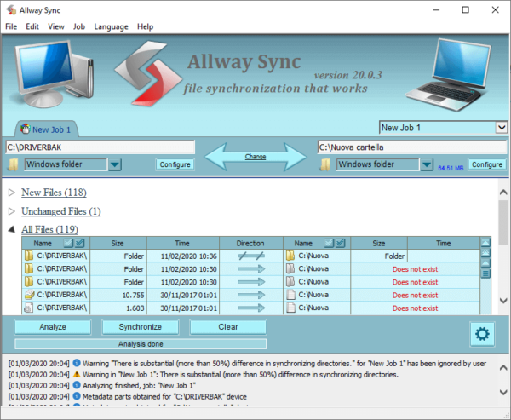Click the Change link on the double arrow
Viewport: 511px width, 420px height.
pos(255,157)
